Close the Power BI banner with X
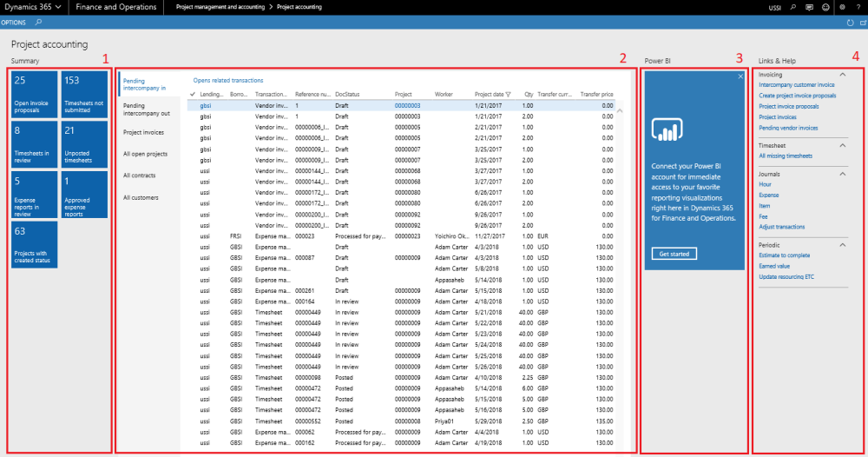The height and width of the screenshot is (457, 868). pos(740,77)
